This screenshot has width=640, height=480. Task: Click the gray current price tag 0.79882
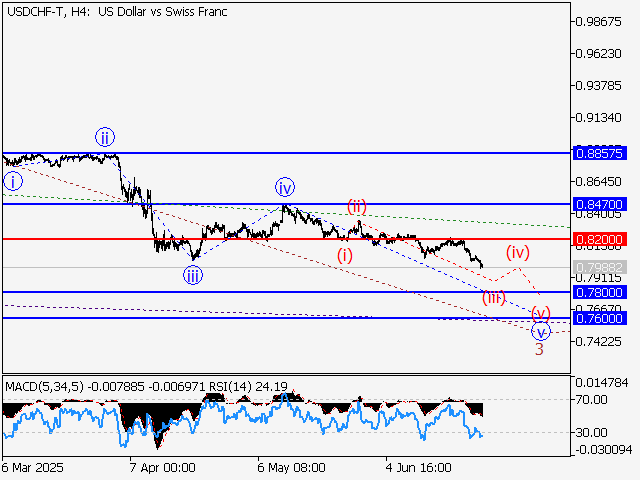[x=600, y=268]
